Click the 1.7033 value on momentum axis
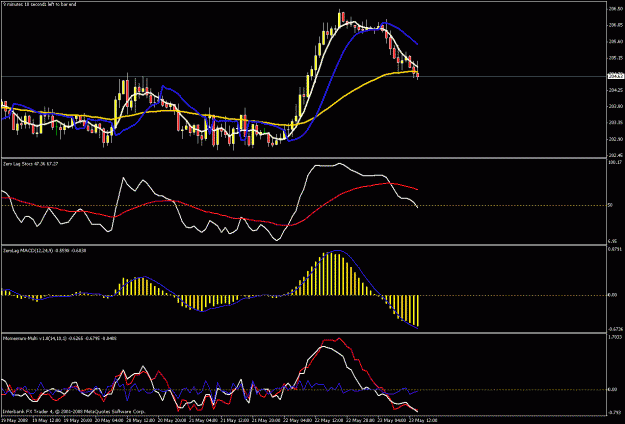625x424 pixels. point(614,336)
